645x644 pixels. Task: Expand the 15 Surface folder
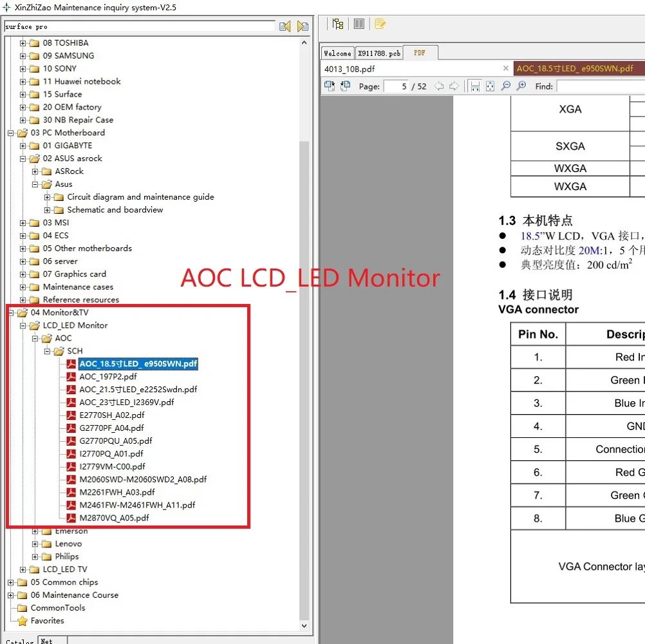tap(23, 95)
